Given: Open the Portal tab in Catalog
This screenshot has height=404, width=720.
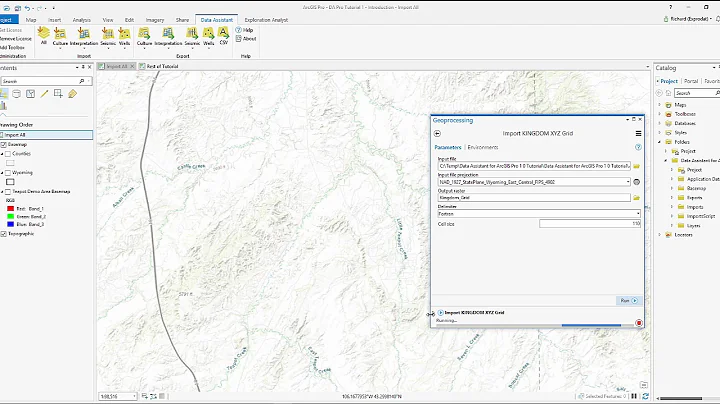Looking at the screenshot, I should coord(691,81).
